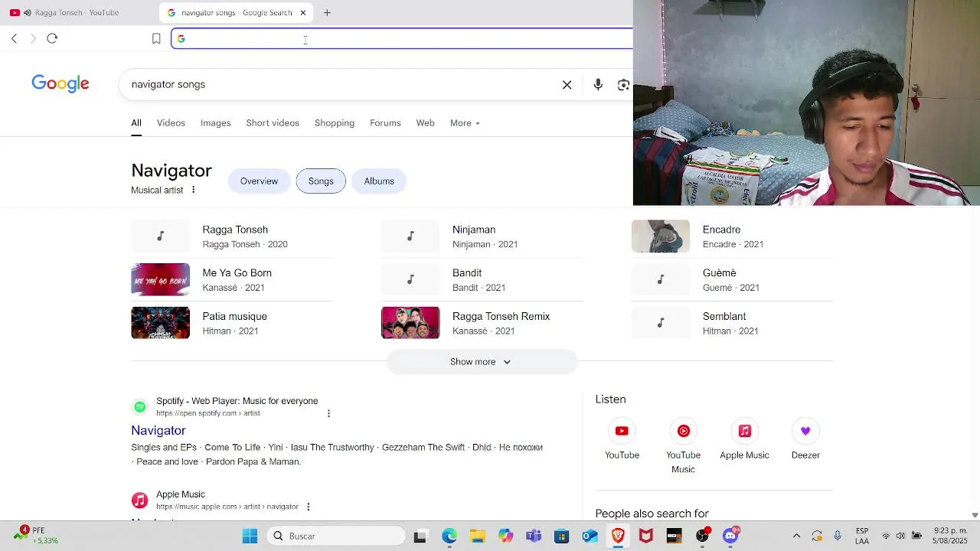Viewport: 980px width, 551px height.
Task: Open the three-dot menu for Apple Music result
Action: [x=308, y=507]
